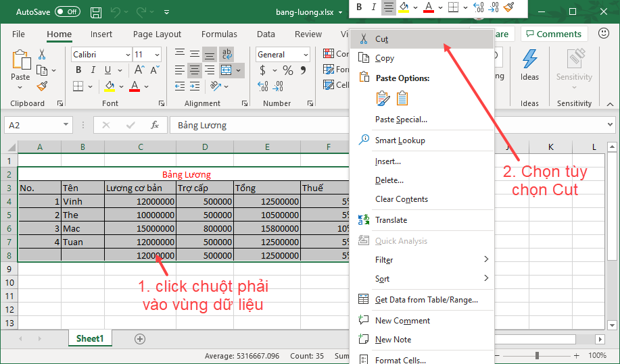The height and width of the screenshot is (364, 620).
Task: Click the ribbon Format Painter brush
Action: [43, 86]
